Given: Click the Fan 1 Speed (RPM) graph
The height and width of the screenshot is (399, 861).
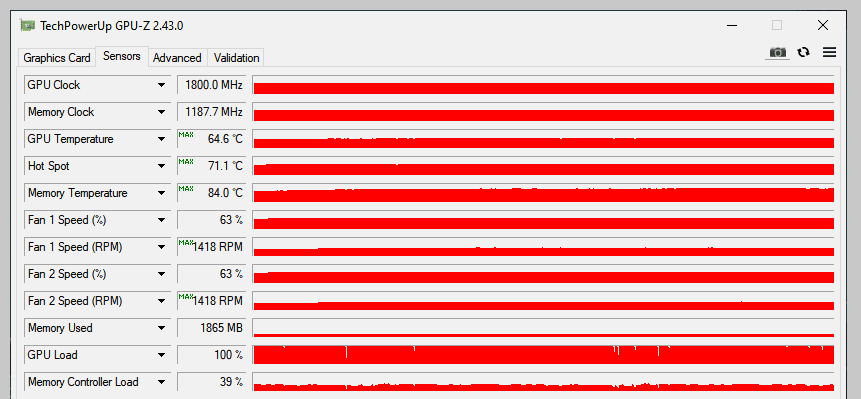Looking at the screenshot, I should (544, 247).
